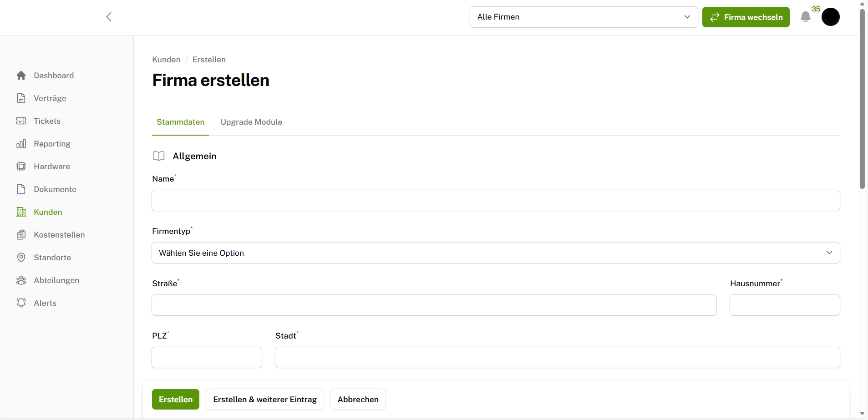This screenshot has width=868, height=420.
Task: Click the Alerts bell icon in sidebar
Action: pos(21,303)
